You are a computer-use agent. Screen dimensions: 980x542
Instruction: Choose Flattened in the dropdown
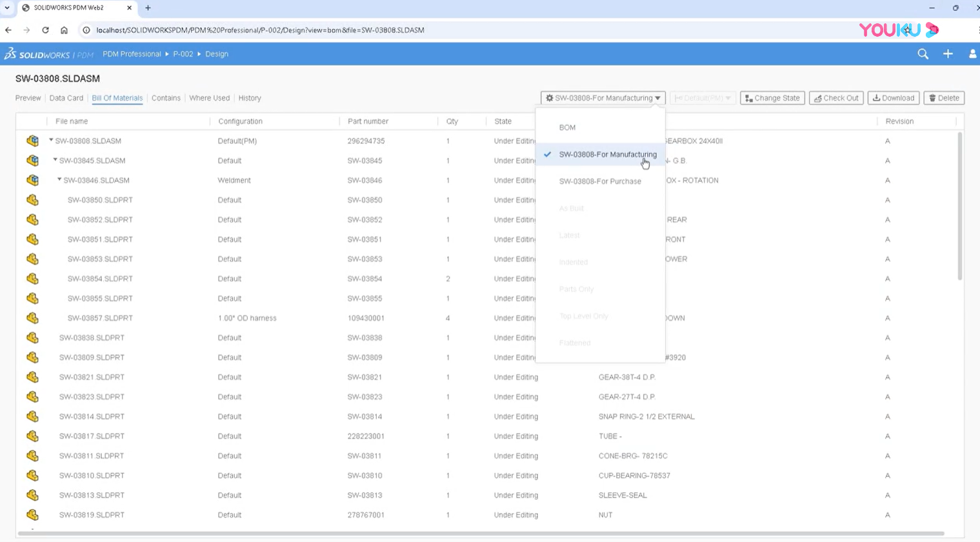click(x=600, y=343)
